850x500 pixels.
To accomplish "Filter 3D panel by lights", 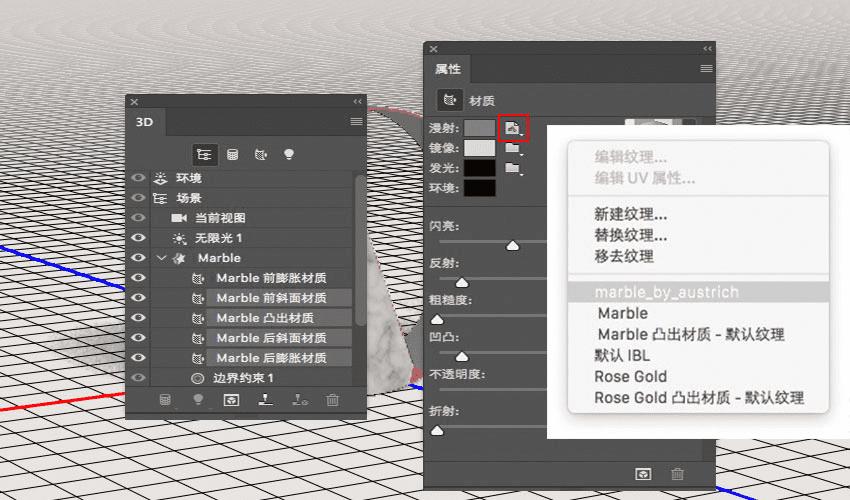I will [x=289, y=155].
